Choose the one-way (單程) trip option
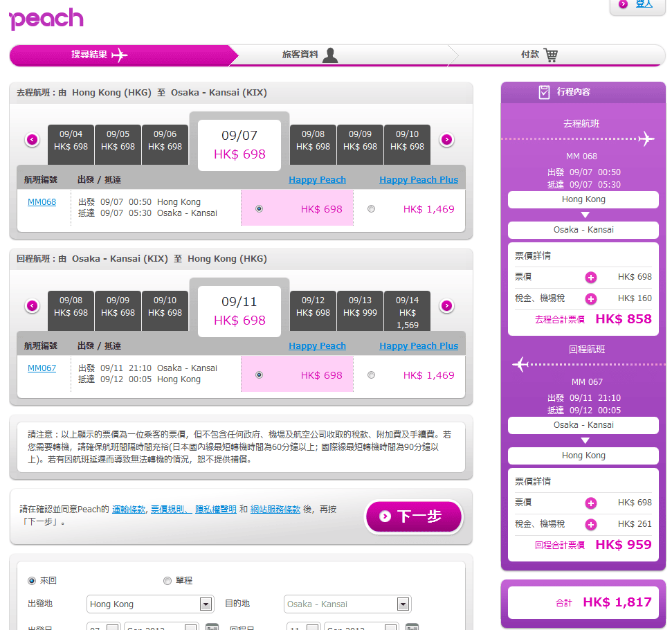The image size is (672, 630). 167,581
